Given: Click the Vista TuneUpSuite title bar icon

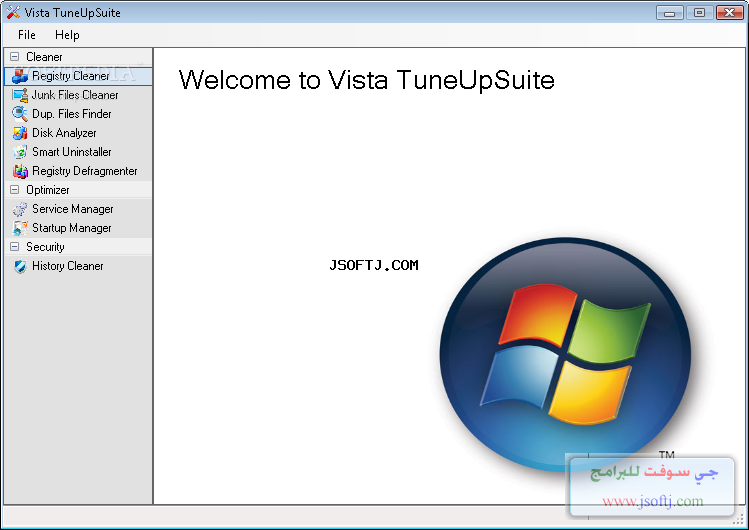Looking at the screenshot, I should coord(13,12).
